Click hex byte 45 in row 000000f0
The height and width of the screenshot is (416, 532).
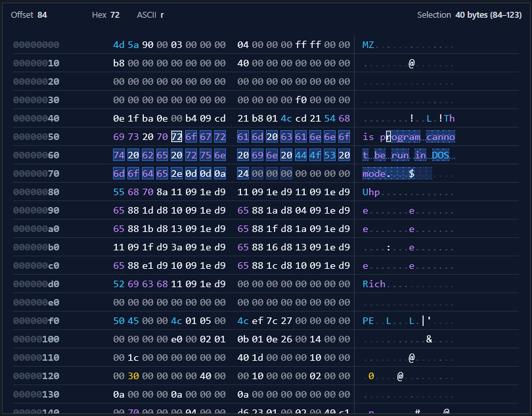pyautogui.click(x=133, y=321)
